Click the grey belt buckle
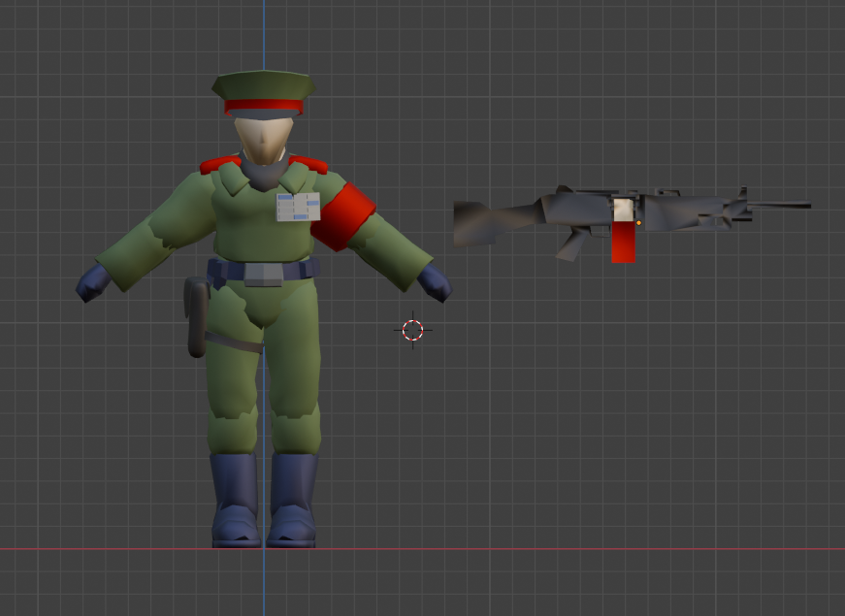Screen dimensions: 845x616 tap(264, 275)
